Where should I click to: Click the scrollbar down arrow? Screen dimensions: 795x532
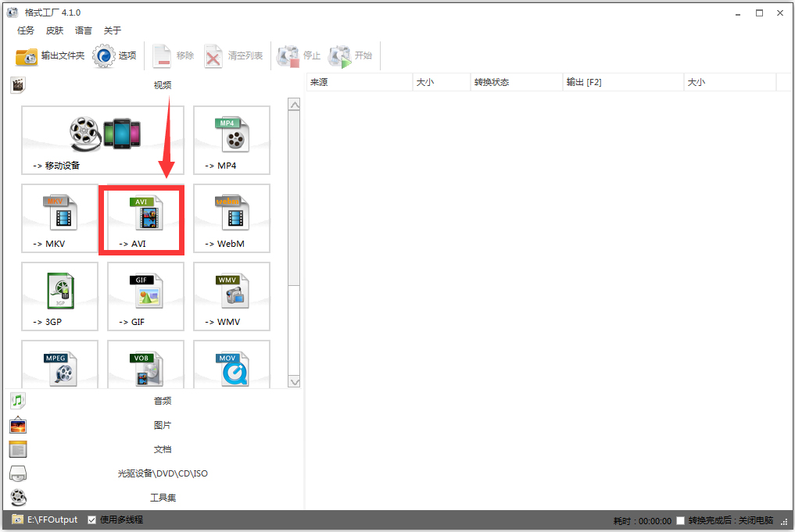(x=295, y=382)
